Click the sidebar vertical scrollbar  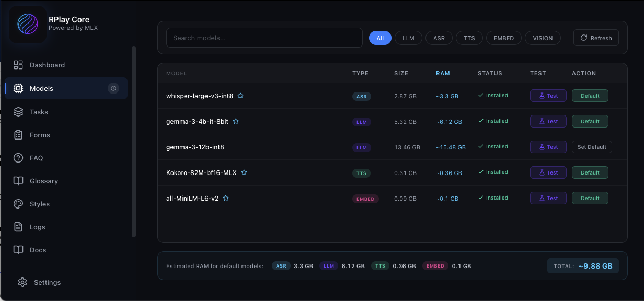pos(134,141)
